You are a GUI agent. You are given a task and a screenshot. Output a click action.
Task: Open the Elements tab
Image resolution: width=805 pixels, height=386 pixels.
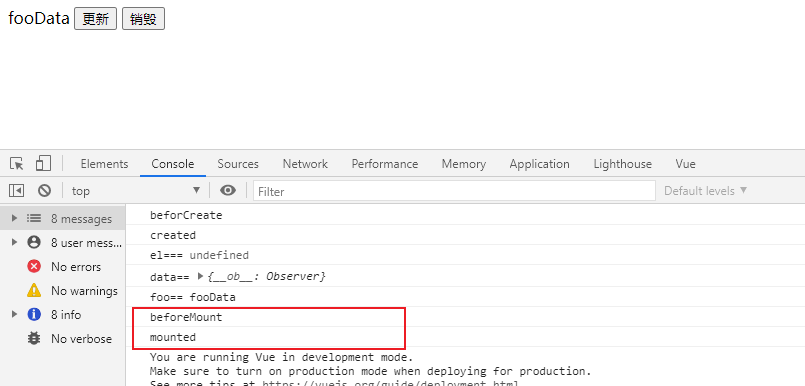pos(104,164)
